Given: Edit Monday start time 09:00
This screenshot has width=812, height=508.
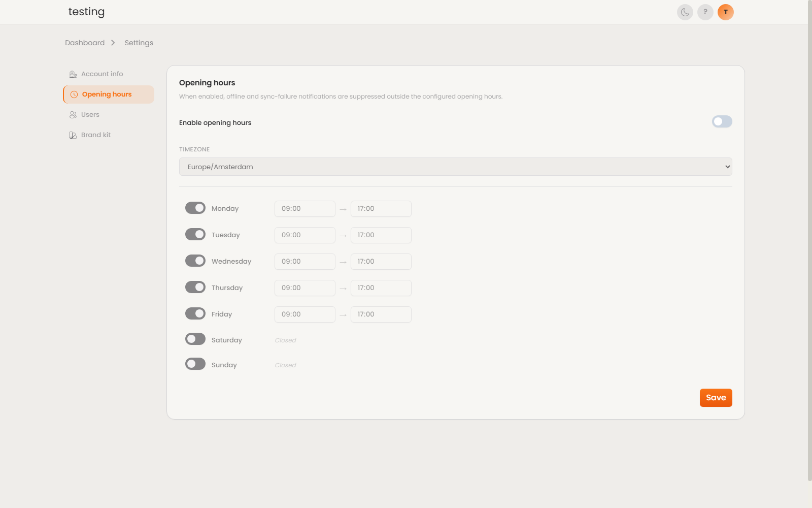Looking at the screenshot, I should pyautogui.click(x=305, y=209).
